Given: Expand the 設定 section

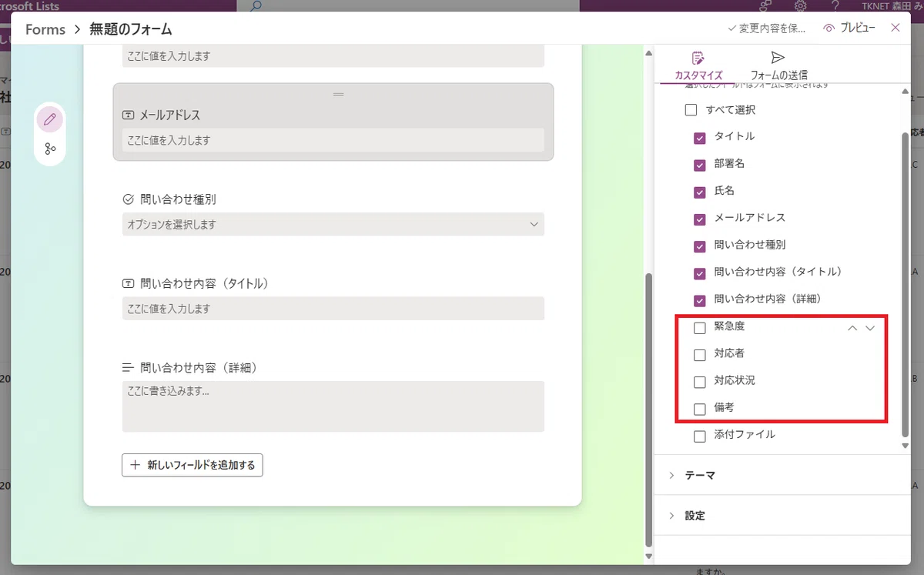Looking at the screenshot, I should click(782, 516).
